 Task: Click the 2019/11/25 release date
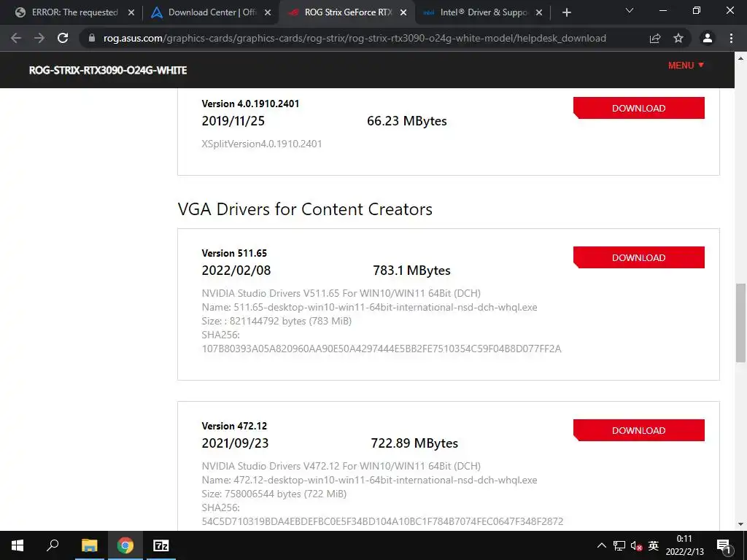coord(233,121)
